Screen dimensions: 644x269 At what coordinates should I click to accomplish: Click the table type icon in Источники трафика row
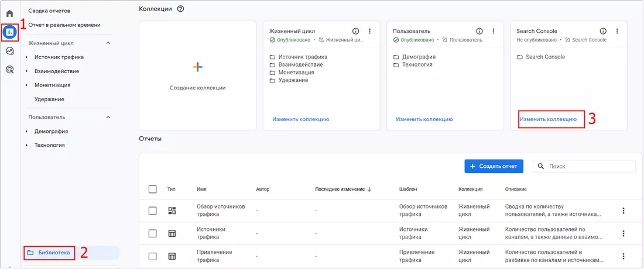172,233
